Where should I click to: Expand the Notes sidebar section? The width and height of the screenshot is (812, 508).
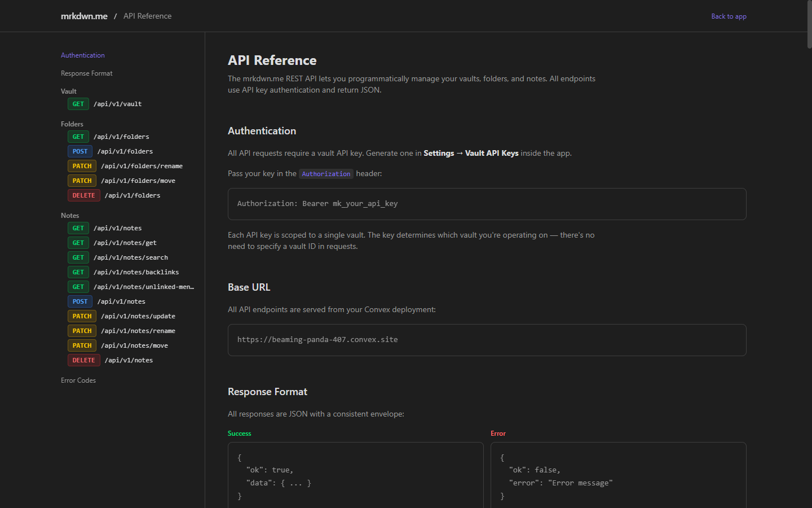(x=69, y=215)
